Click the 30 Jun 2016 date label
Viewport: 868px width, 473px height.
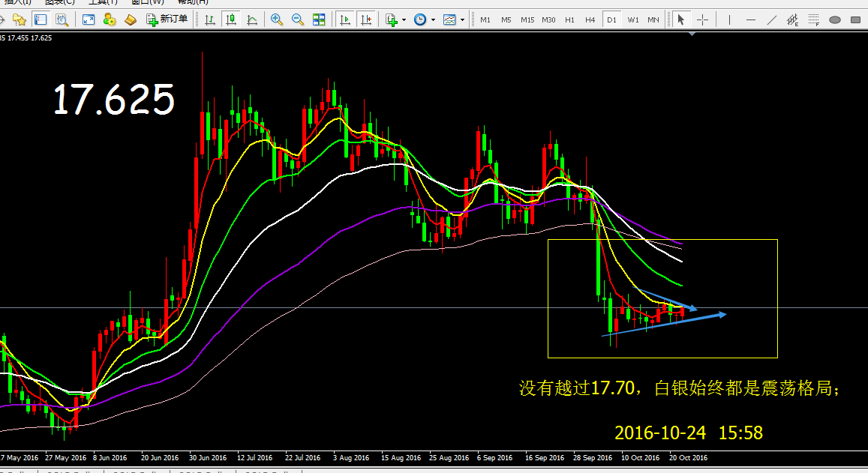tap(208, 457)
